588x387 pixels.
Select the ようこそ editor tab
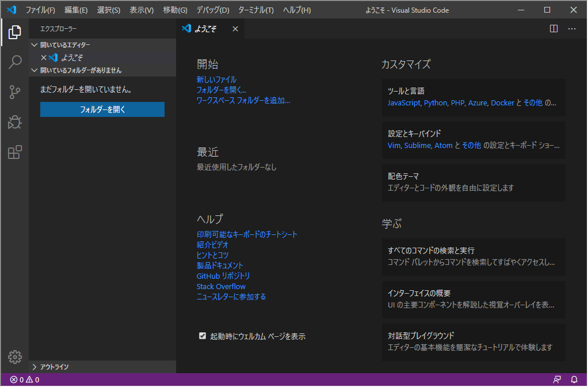pyautogui.click(x=210, y=29)
